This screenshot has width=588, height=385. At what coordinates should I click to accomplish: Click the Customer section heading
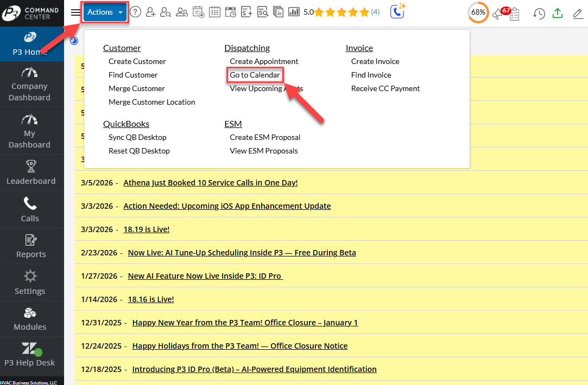(x=122, y=48)
